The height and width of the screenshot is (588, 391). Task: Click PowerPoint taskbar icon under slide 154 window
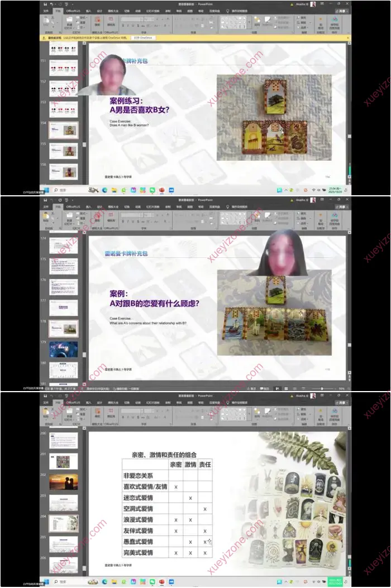click(x=162, y=190)
